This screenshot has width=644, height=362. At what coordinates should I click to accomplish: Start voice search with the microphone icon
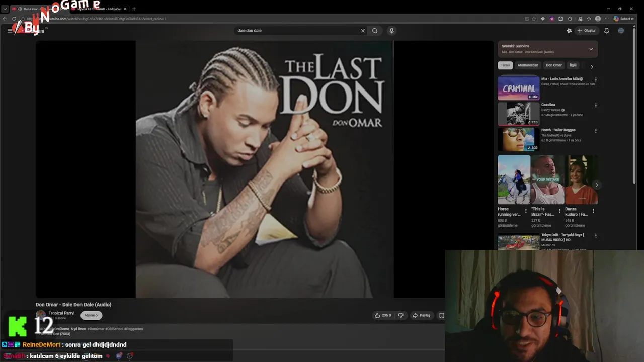tap(391, 31)
